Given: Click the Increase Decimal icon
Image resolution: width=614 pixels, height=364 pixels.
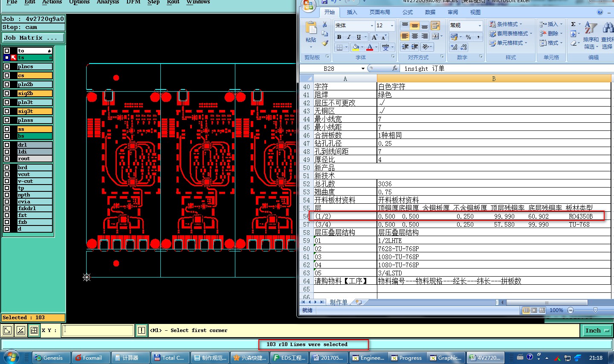Looking at the screenshot, I should (x=454, y=47).
